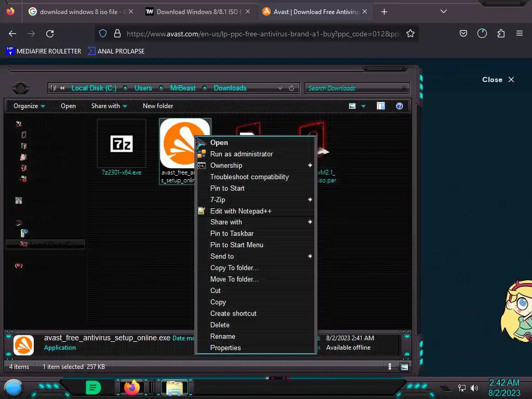Open the volume speaker tray icon
532x399 pixels.
click(x=474, y=388)
